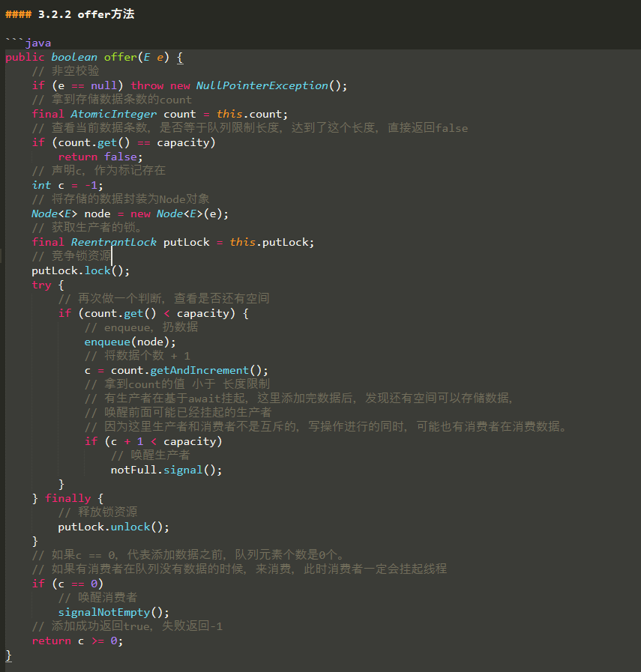Click the comment '// 声明c，作为标记存在'

click(x=99, y=171)
